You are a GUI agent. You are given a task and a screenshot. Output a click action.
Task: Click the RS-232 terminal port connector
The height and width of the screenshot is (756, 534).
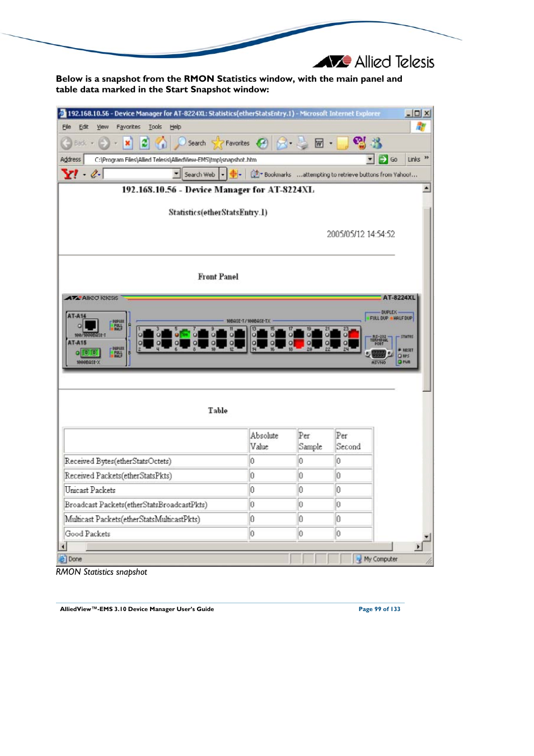pos(378,354)
